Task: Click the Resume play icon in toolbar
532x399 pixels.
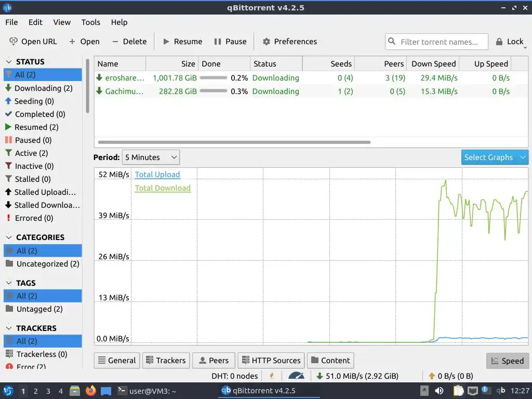Action: [x=166, y=42]
